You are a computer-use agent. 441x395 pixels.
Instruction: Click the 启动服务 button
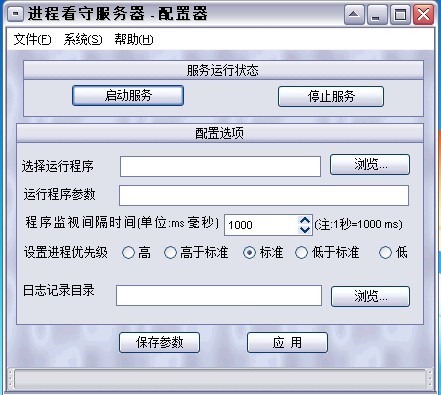tap(128, 96)
